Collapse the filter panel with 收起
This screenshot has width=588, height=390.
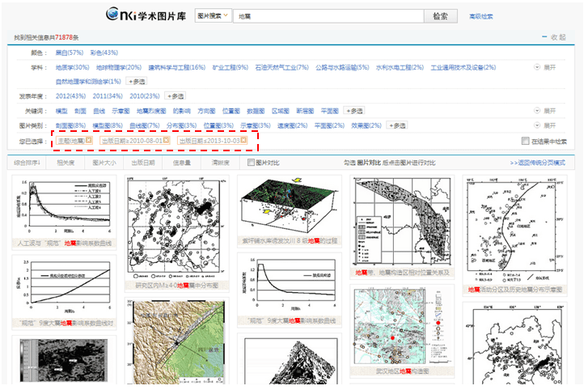(554, 37)
